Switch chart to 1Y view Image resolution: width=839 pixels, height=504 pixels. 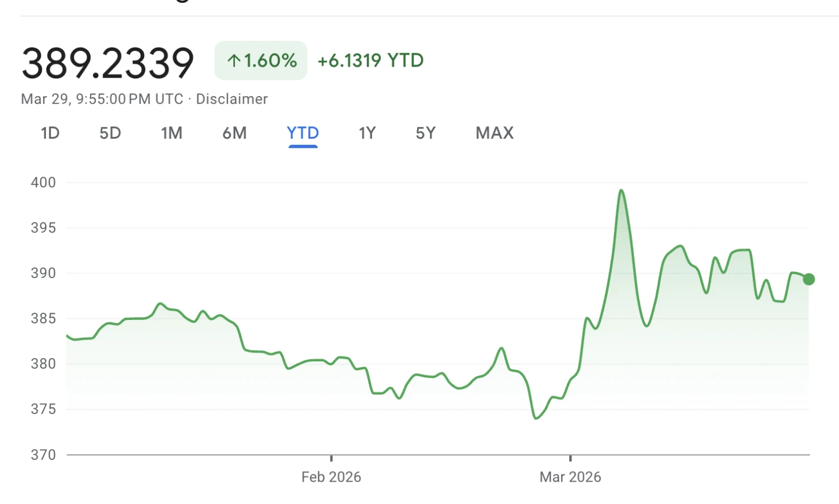point(367,133)
